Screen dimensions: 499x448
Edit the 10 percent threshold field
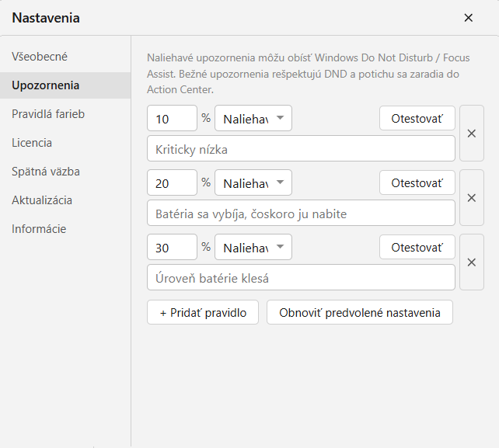pyautogui.click(x=173, y=118)
